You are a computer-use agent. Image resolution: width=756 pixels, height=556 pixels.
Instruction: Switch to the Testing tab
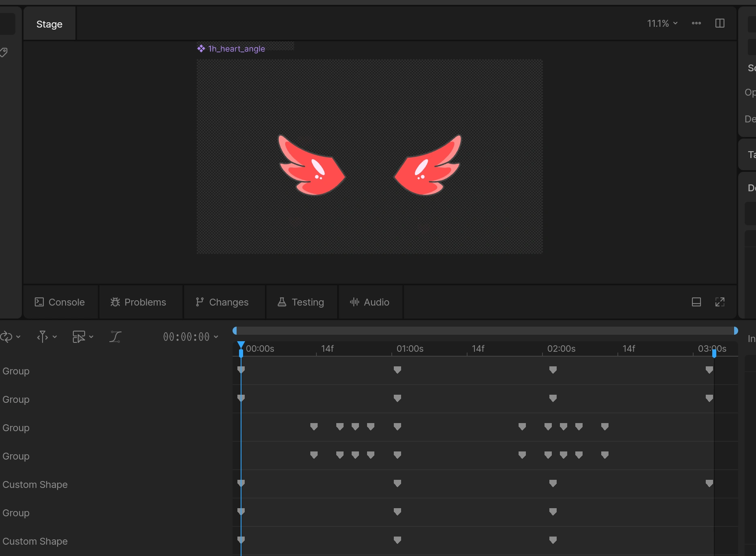point(301,302)
